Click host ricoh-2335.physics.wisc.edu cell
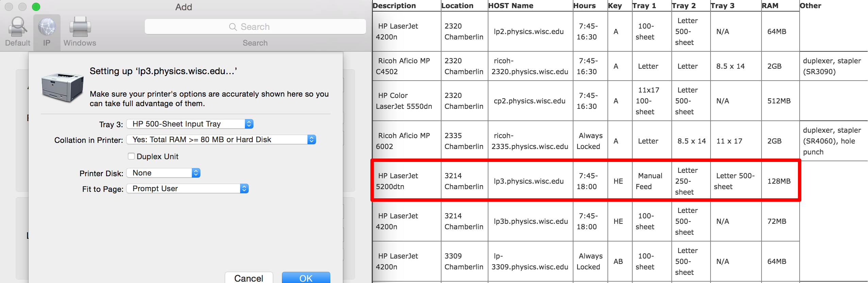Viewport: 868px width, 283px height. (x=531, y=141)
